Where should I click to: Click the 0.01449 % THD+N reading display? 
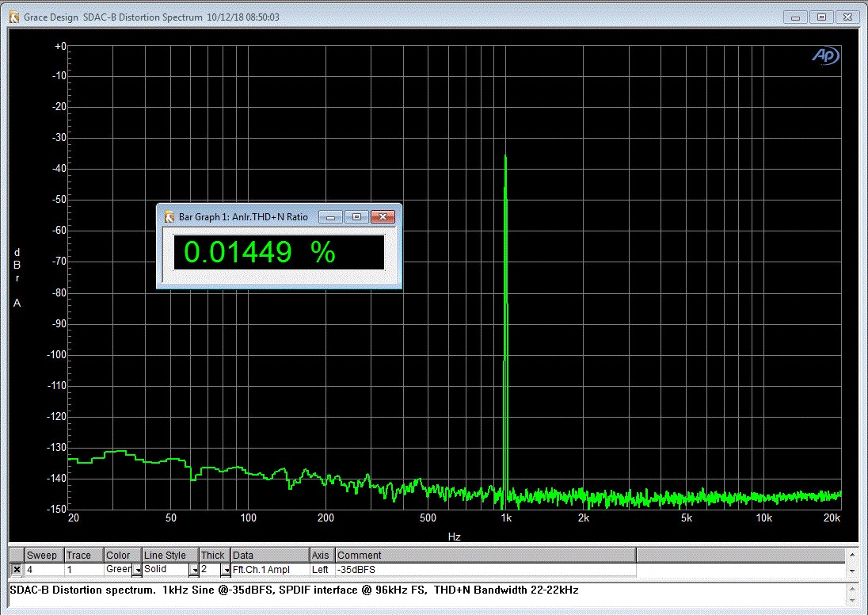[279, 252]
